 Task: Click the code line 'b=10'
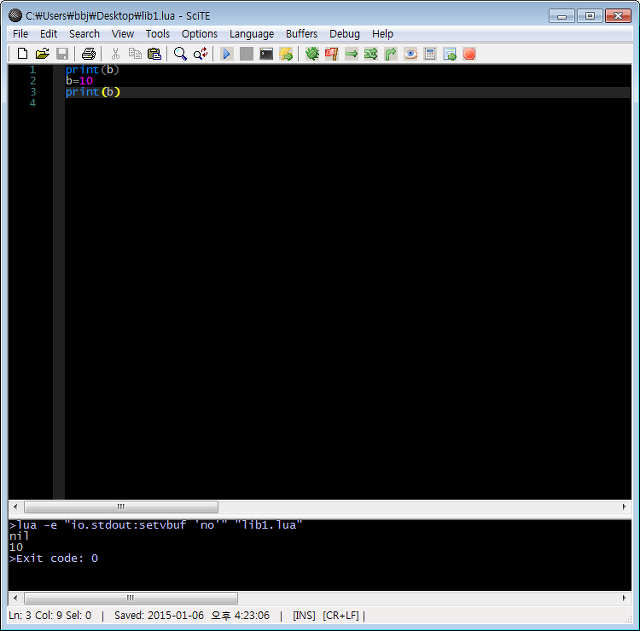(x=79, y=81)
